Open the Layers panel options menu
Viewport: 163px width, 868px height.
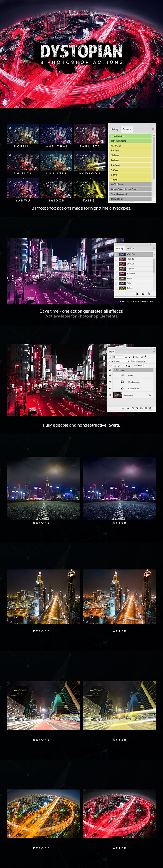(x=154, y=352)
